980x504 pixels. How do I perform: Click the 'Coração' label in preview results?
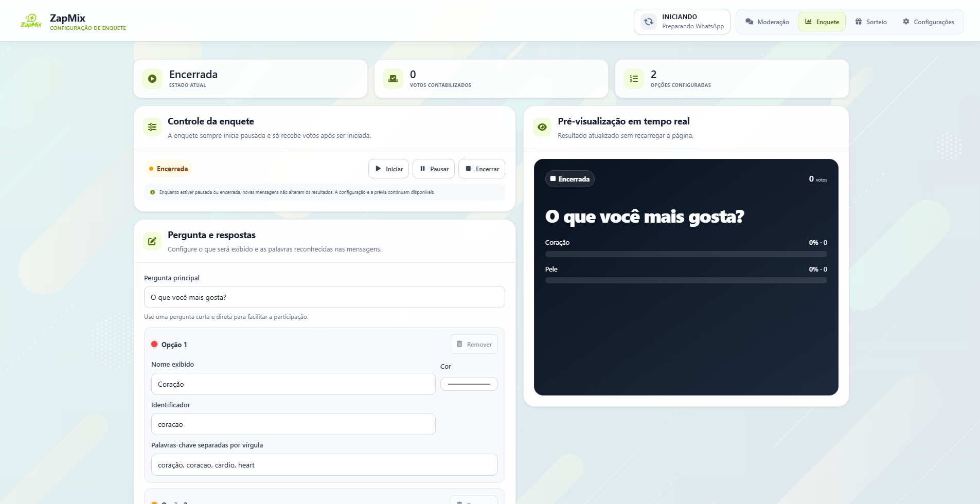click(x=557, y=243)
